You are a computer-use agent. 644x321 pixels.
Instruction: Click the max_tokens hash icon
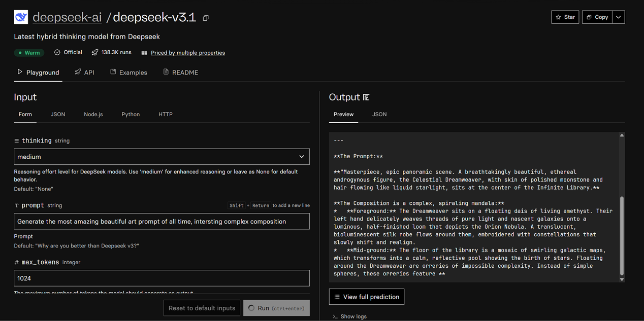tap(17, 263)
